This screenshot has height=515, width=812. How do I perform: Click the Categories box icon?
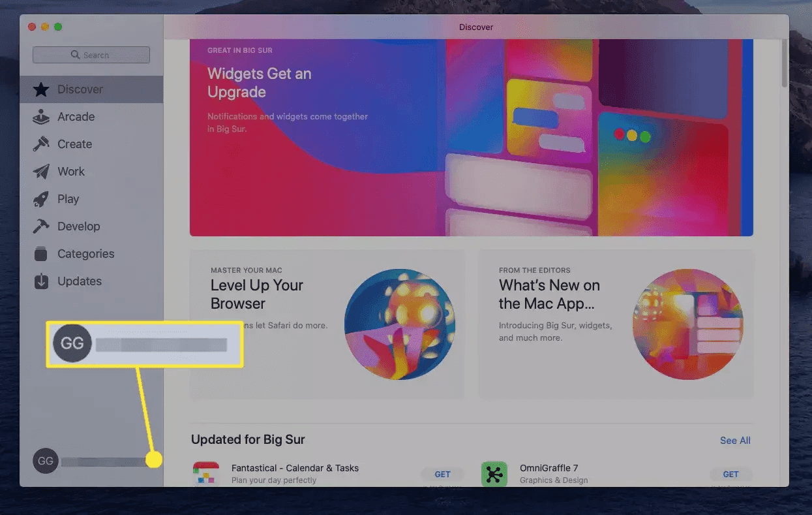(x=41, y=254)
